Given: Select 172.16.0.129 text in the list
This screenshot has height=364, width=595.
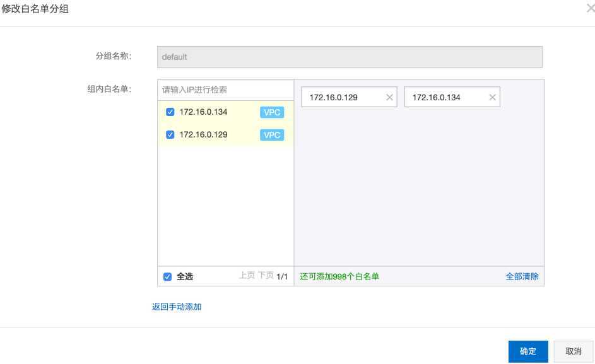Looking at the screenshot, I should tap(203, 135).
